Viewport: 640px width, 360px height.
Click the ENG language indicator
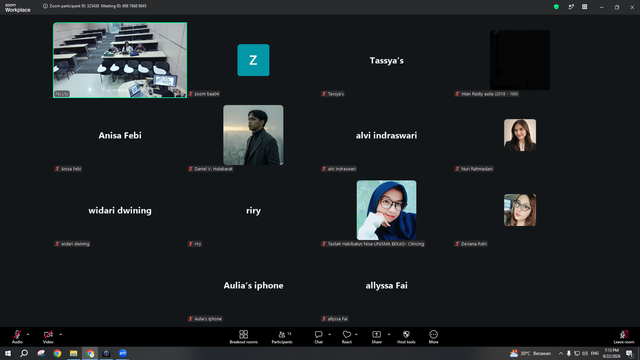pyautogui.click(x=595, y=353)
